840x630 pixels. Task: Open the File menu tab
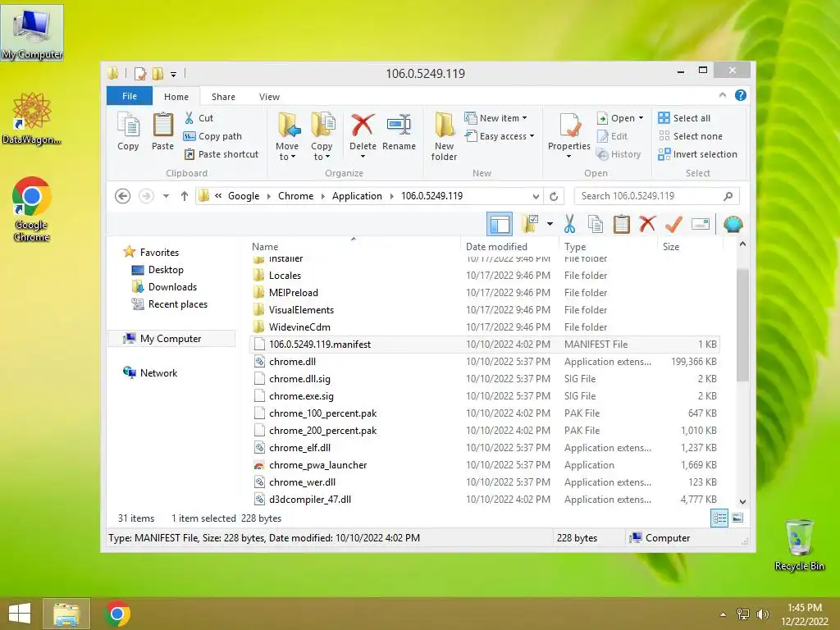click(130, 96)
